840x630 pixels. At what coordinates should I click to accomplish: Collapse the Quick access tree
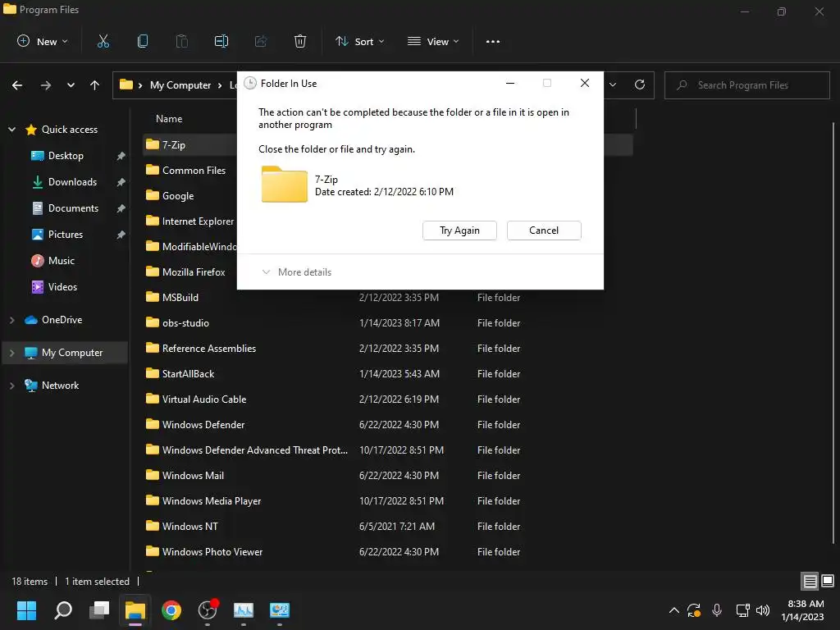11,129
